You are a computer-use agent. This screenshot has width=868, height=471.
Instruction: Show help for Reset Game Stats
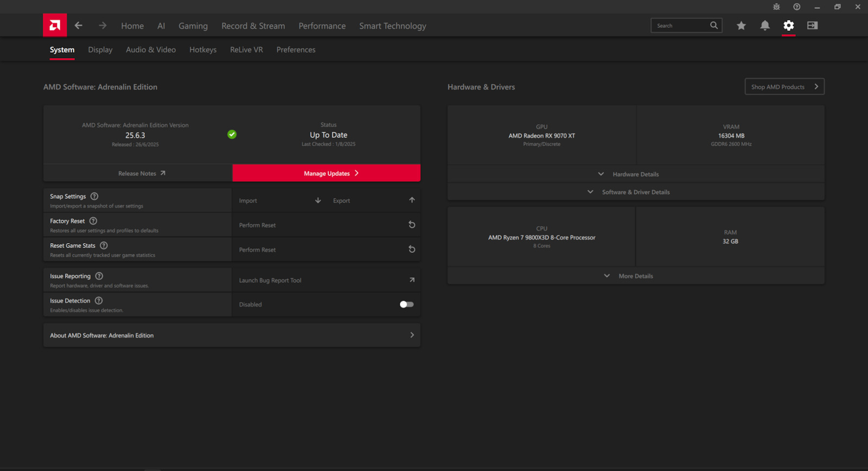pos(104,245)
